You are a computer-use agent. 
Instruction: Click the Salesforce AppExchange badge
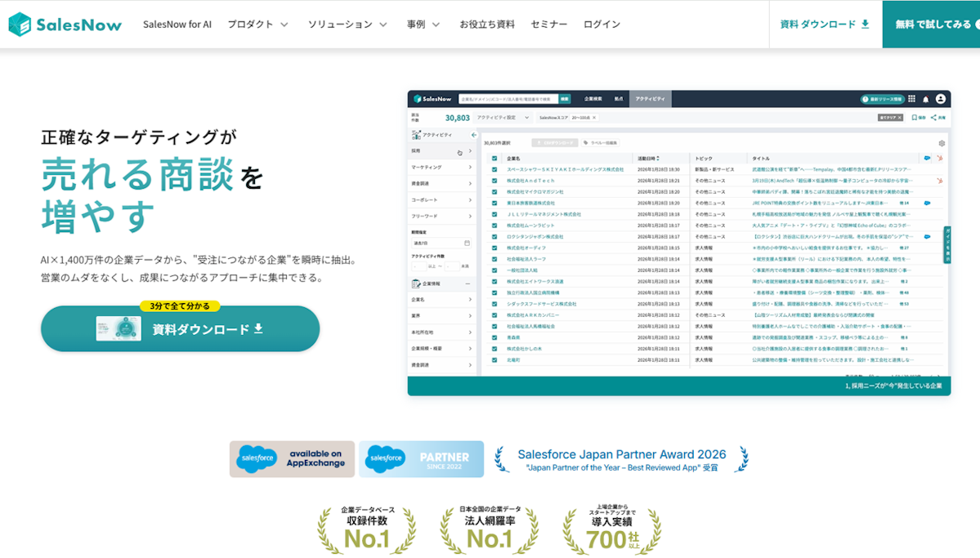click(x=292, y=458)
